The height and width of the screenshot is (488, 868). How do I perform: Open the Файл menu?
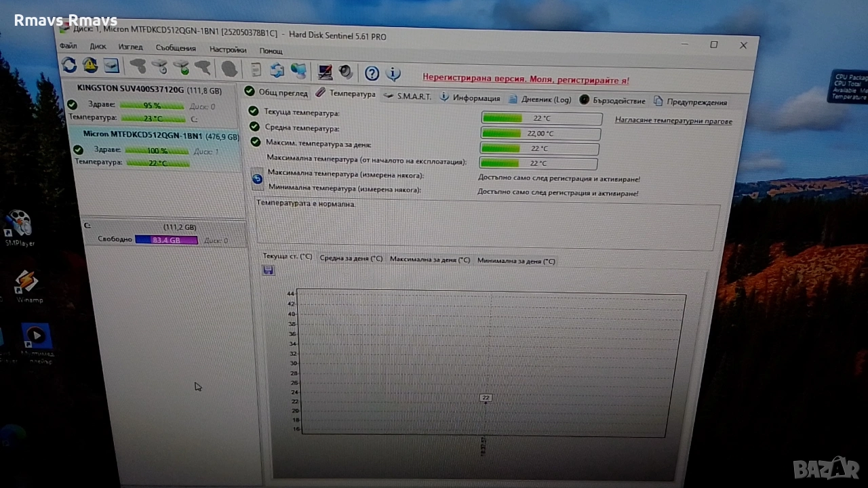(x=68, y=46)
